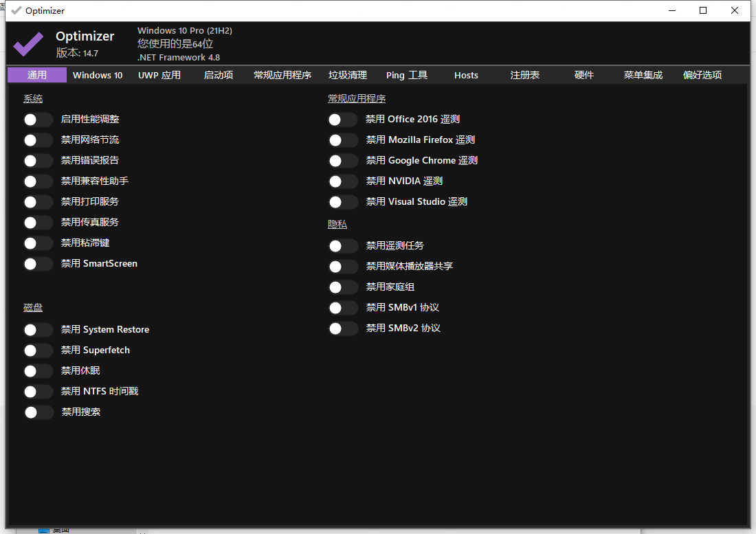Image resolution: width=756 pixels, height=534 pixels.
Task: Turn on 禁用 SMBv1 协议 switch
Action: (x=343, y=308)
